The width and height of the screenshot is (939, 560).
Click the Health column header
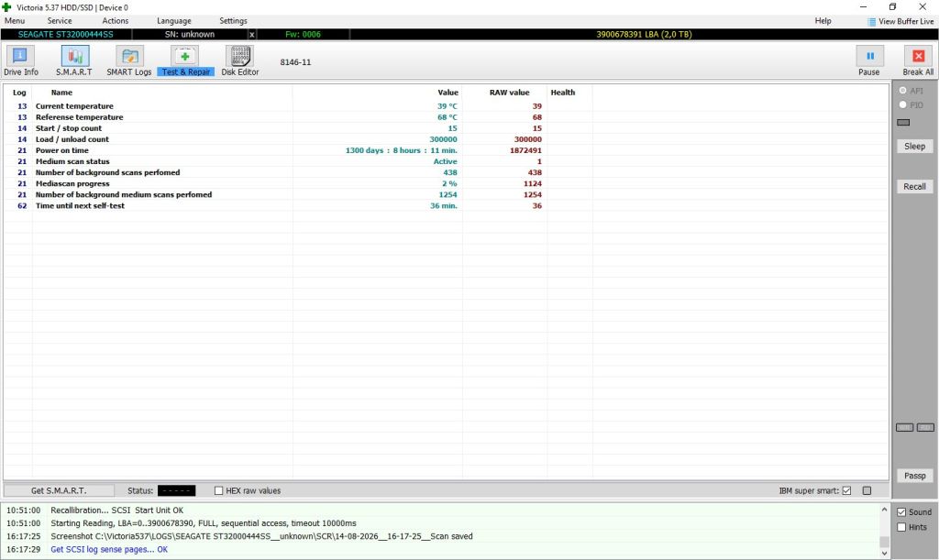pos(562,93)
